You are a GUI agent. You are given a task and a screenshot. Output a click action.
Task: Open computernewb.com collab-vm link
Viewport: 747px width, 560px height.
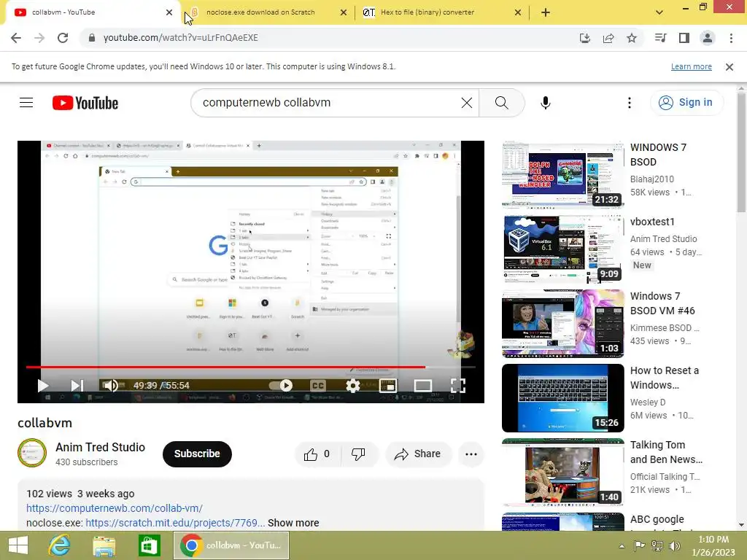(x=115, y=508)
